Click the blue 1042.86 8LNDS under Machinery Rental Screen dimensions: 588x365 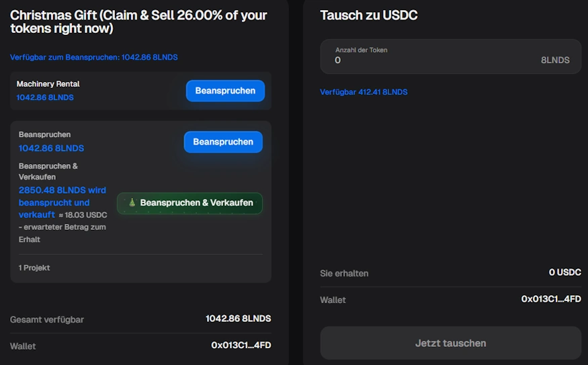click(x=45, y=97)
